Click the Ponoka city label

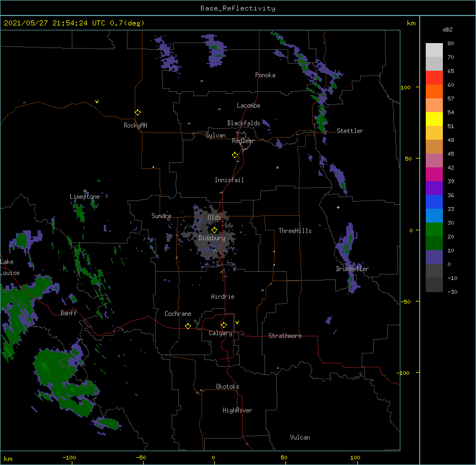click(x=265, y=75)
